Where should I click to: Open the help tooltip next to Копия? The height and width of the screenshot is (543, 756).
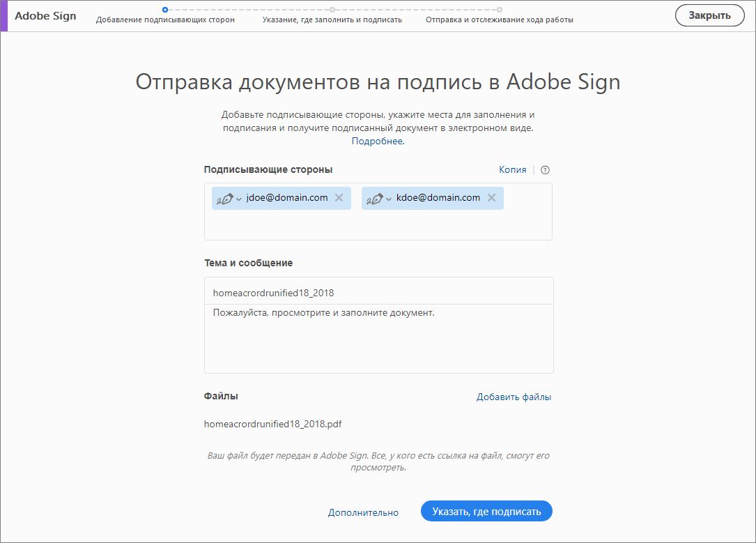(x=544, y=169)
